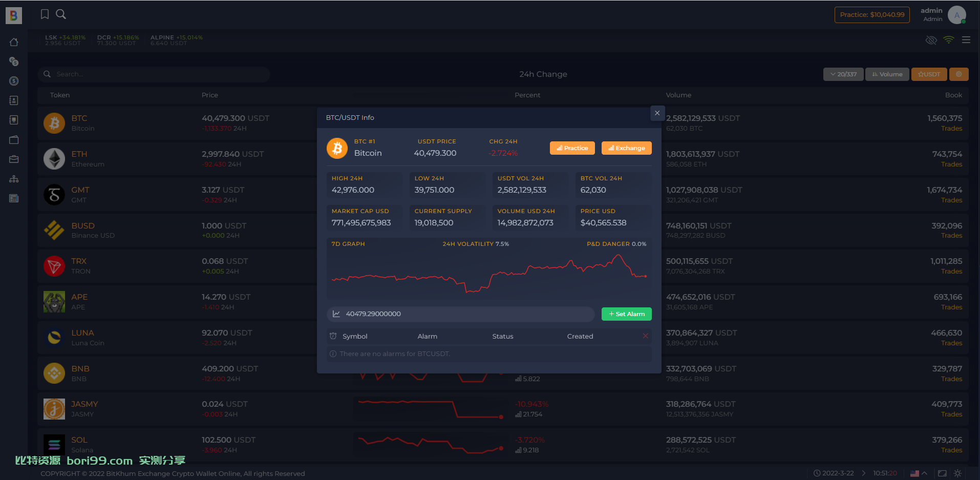
Task: Toggle the USDT star favorites filter
Action: 929,74
